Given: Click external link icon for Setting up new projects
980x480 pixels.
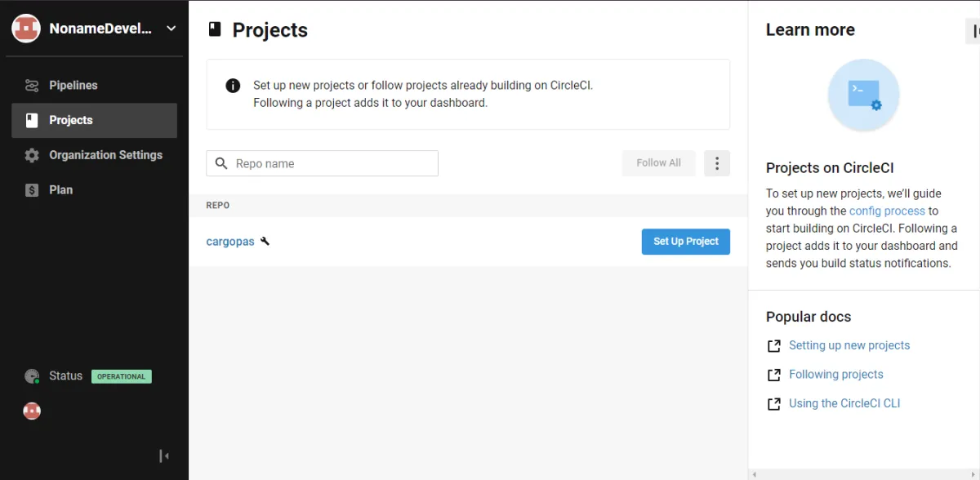Looking at the screenshot, I should tap(774, 346).
